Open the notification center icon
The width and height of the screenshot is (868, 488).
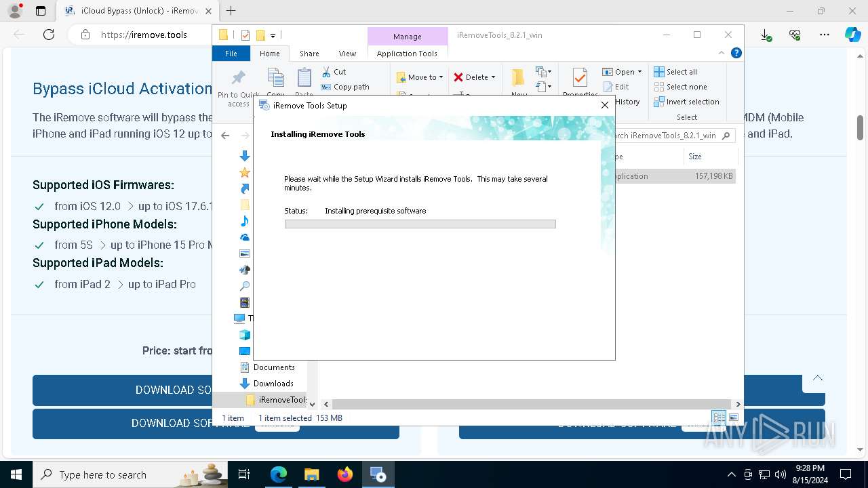tap(846, 474)
